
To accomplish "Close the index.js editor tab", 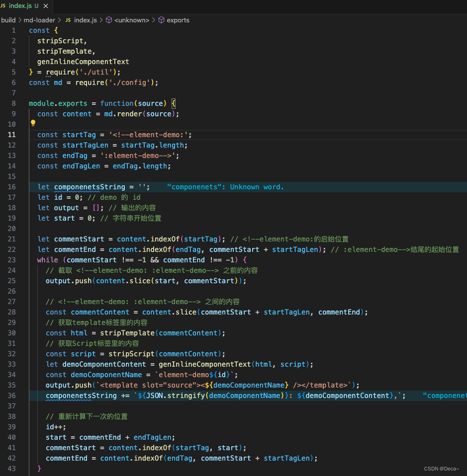I will (x=46, y=6).
